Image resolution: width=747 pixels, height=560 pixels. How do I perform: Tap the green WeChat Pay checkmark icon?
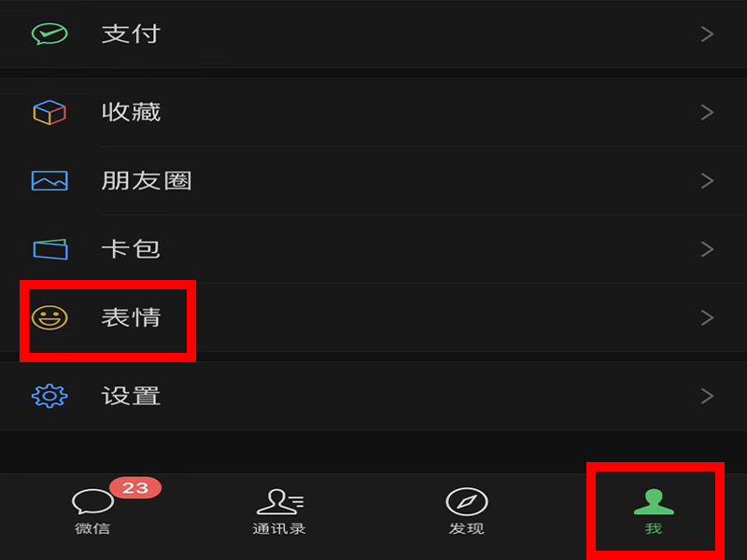coord(49,34)
